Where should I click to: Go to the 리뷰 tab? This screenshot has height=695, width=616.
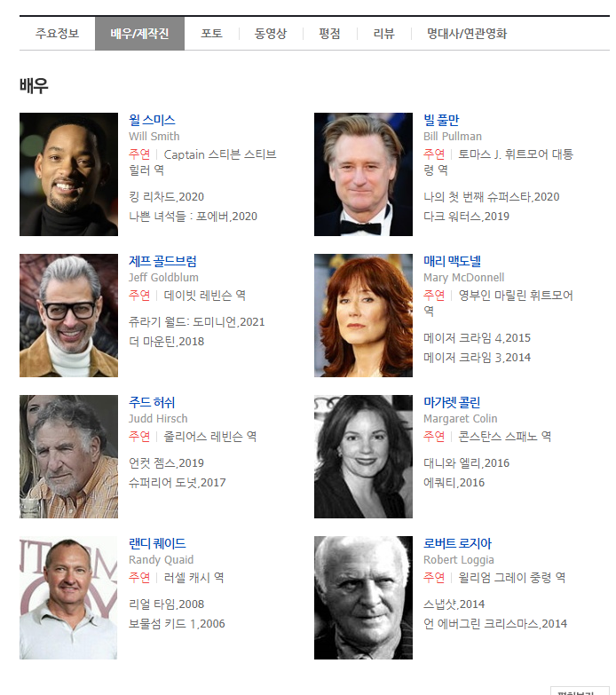click(383, 33)
